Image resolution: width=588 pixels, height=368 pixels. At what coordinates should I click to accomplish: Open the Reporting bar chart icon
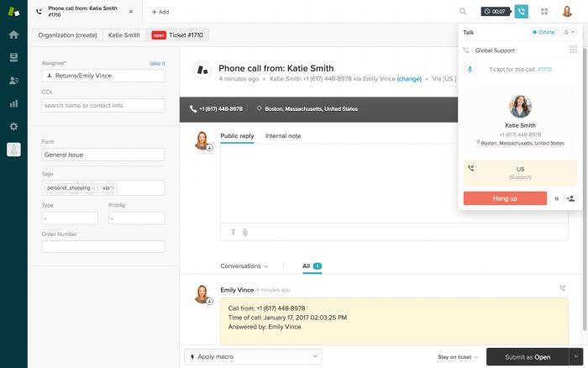point(13,103)
